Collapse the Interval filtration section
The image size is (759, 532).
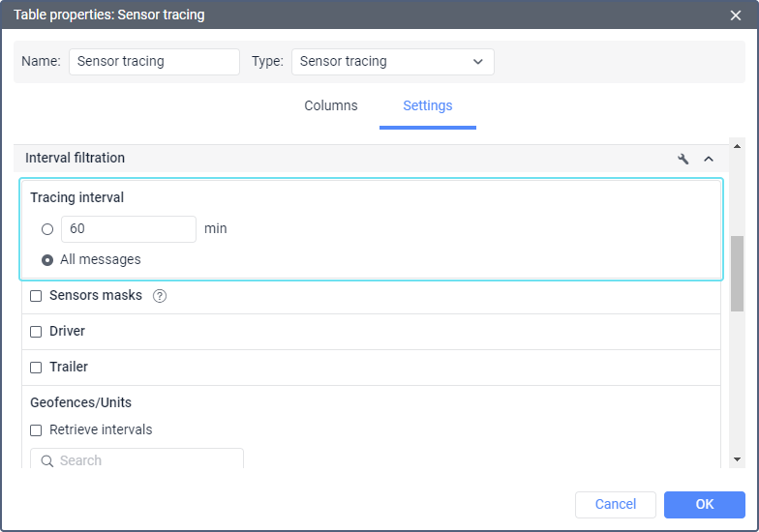click(x=709, y=159)
